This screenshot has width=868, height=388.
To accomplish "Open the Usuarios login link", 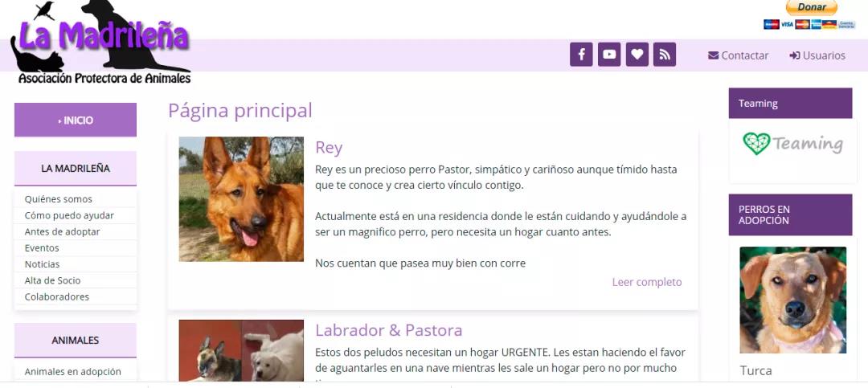I will [817, 55].
